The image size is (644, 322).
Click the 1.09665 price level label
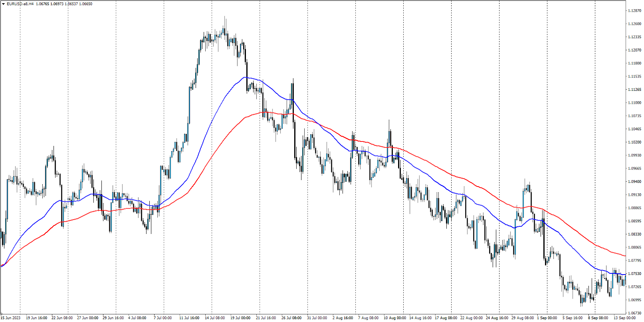(635, 168)
